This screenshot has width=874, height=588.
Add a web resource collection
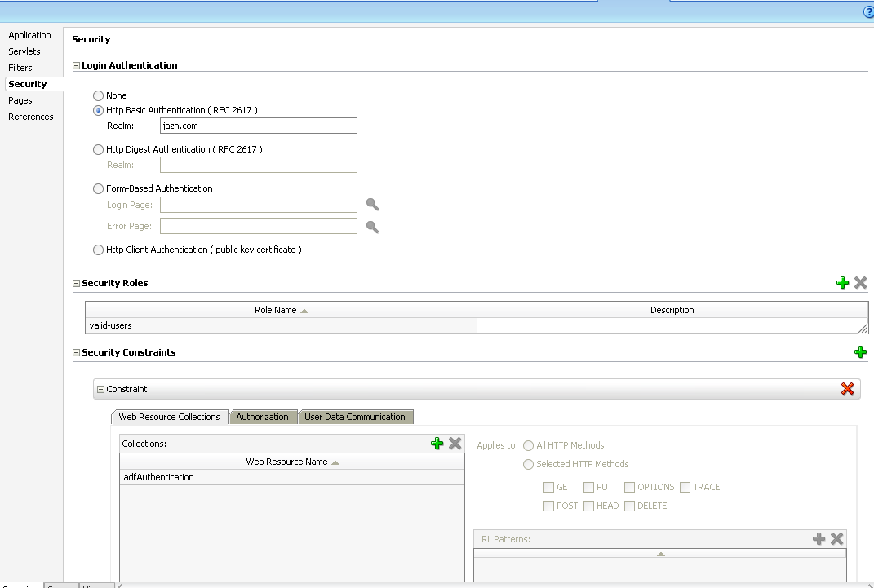point(437,443)
